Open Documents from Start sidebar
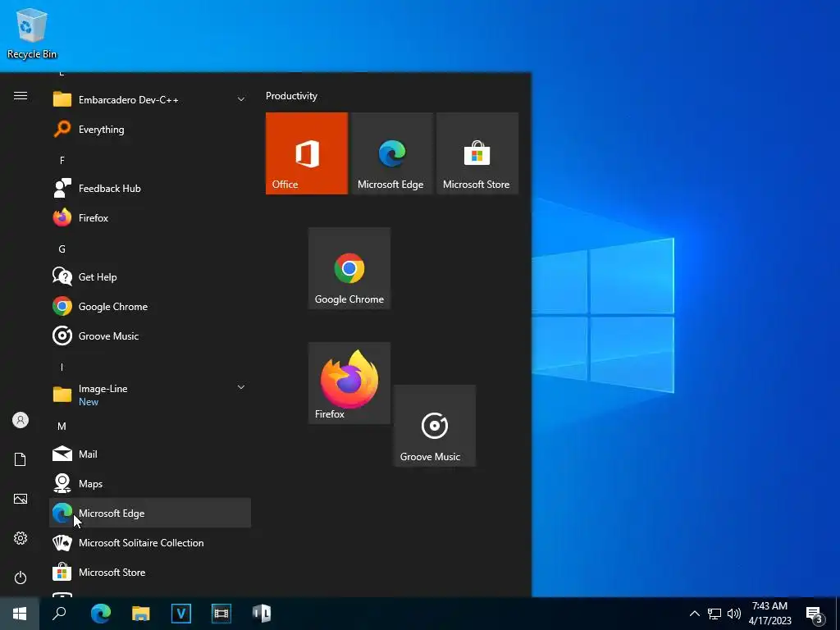The height and width of the screenshot is (630, 840). (21, 459)
